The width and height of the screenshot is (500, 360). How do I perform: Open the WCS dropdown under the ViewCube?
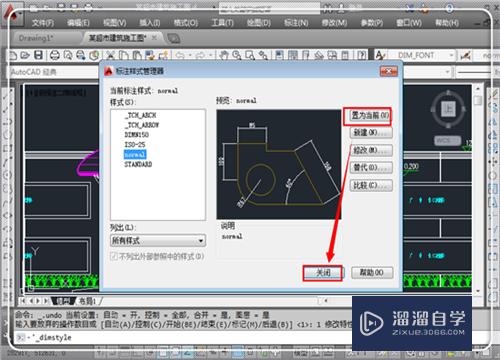[448, 141]
